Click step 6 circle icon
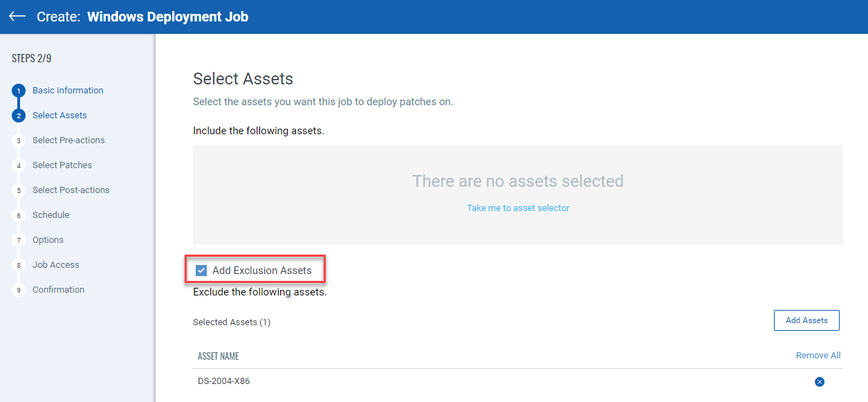This screenshot has width=868, height=402. click(19, 215)
